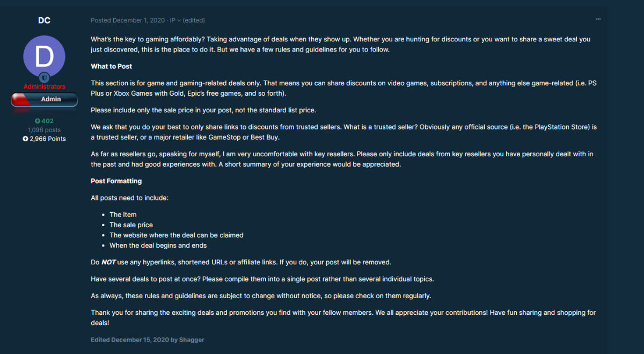
Task: Click the red Administrators group label
Action: point(45,86)
